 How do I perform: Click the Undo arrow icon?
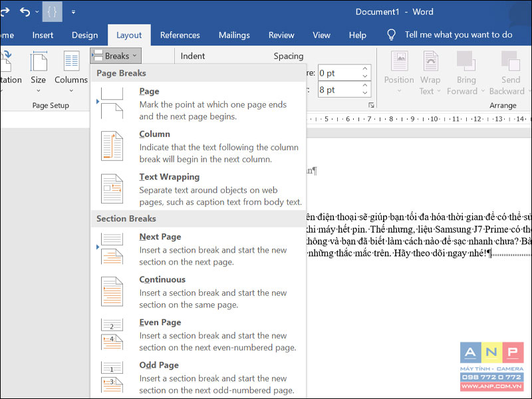click(25, 12)
